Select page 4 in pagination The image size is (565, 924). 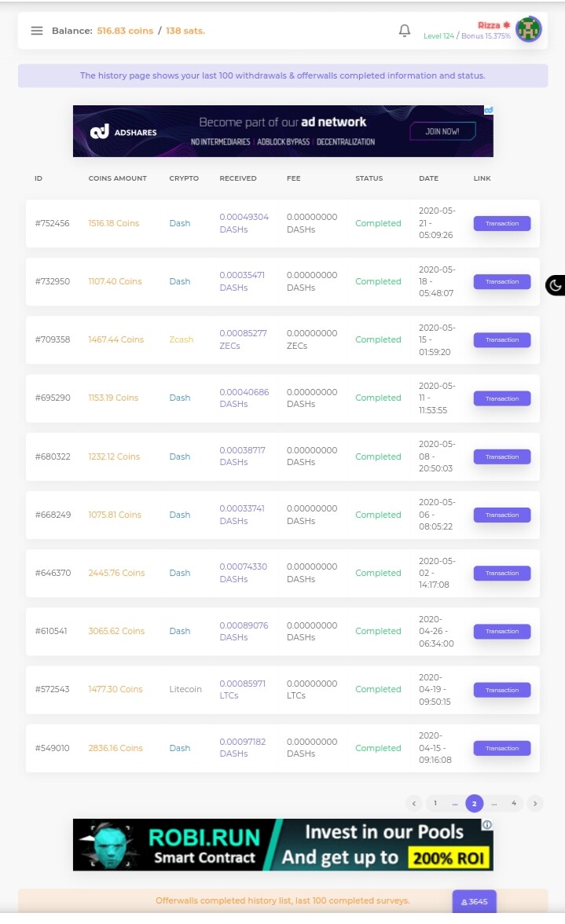[x=514, y=803]
